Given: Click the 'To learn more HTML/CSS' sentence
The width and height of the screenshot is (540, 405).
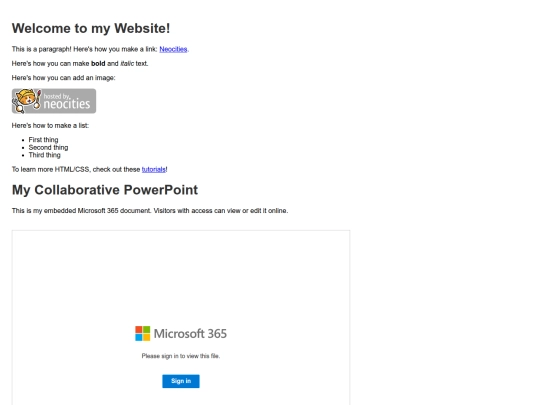Looking at the screenshot, I should pyautogui.click(x=90, y=169).
